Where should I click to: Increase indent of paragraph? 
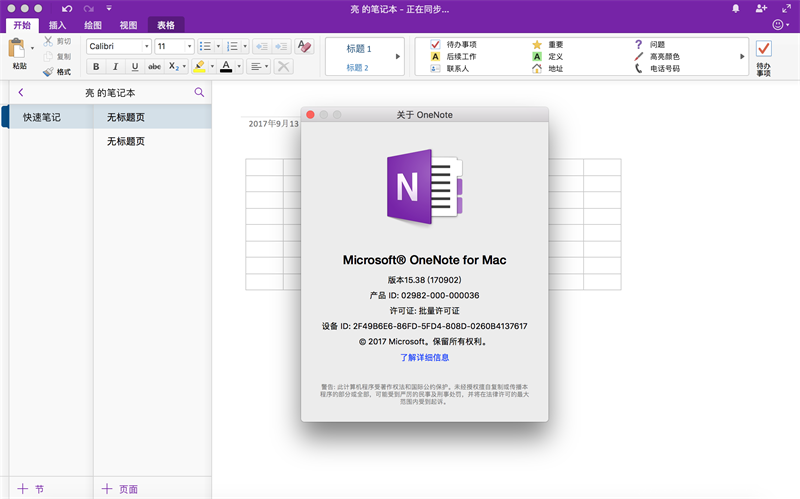point(281,46)
